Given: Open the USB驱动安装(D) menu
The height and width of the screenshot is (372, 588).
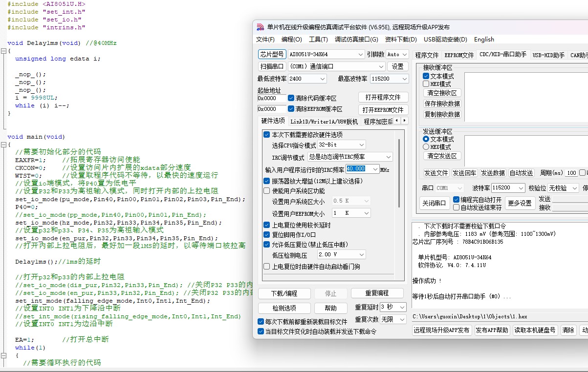Looking at the screenshot, I should (x=445, y=40).
